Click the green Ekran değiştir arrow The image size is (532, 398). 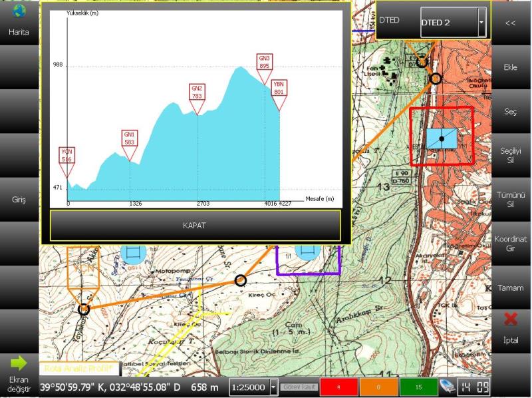pyautogui.click(x=19, y=363)
